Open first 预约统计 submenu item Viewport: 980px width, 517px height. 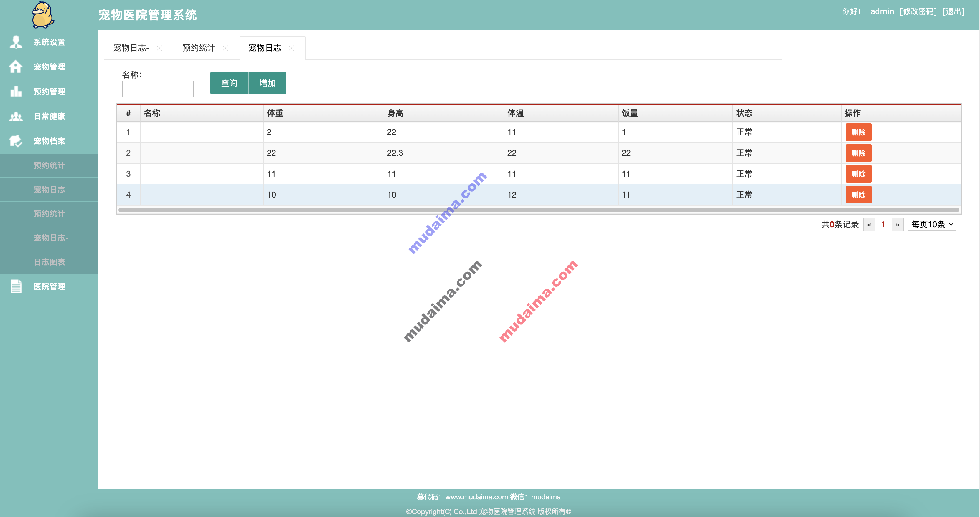tap(49, 165)
